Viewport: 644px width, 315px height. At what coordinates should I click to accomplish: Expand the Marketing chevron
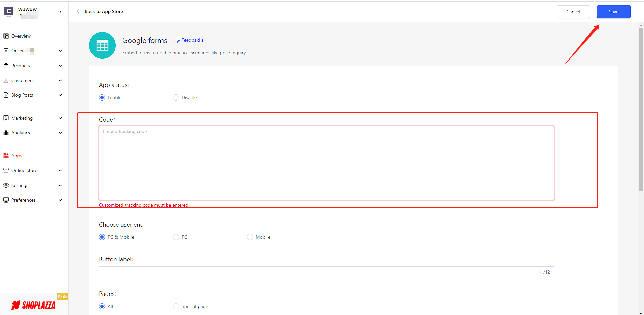coord(60,118)
